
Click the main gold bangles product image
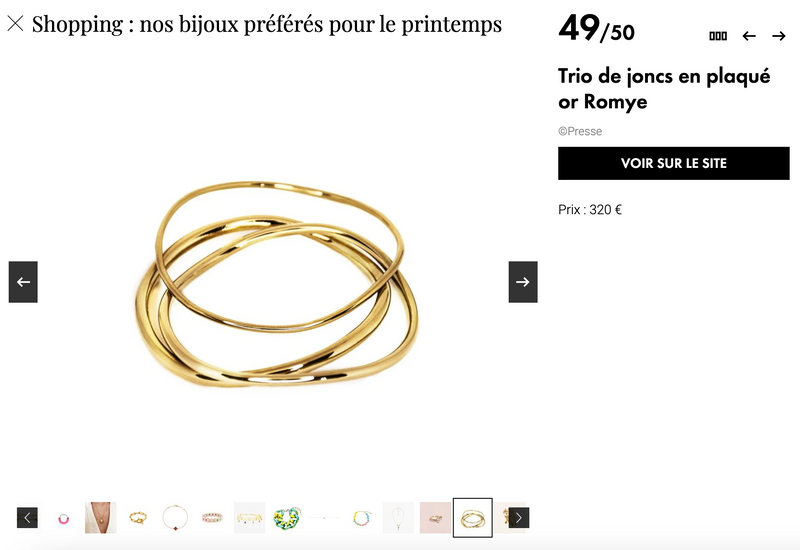tap(276, 283)
